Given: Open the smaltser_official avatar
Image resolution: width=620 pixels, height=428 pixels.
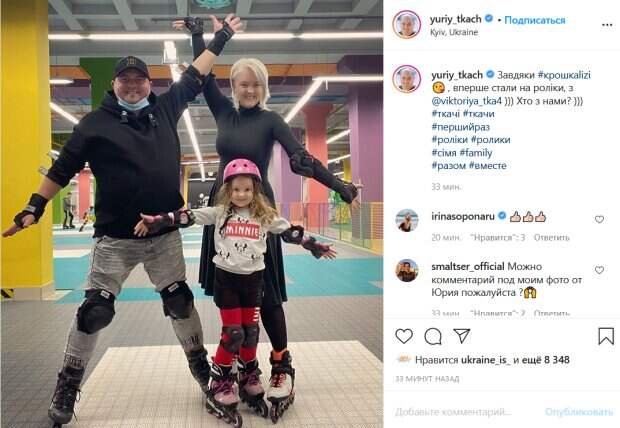Looking at the screenshot, I should point(406,271).
